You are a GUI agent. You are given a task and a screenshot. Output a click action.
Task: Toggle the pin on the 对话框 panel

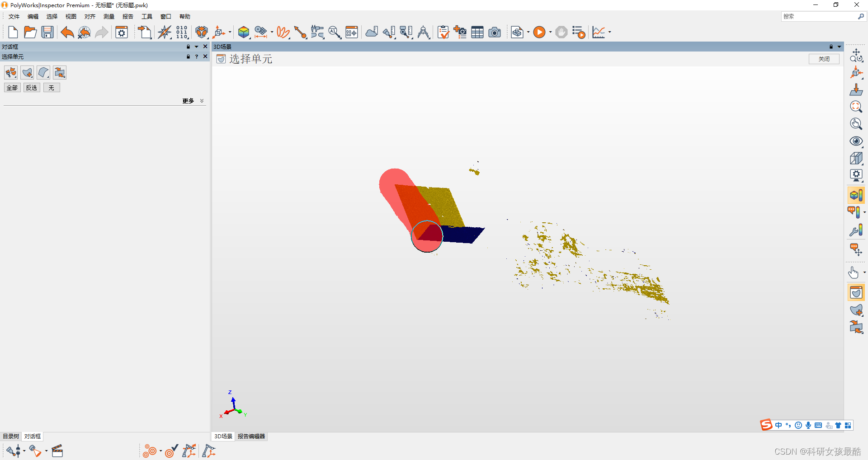pyautogui.click(x=188, y=47)
